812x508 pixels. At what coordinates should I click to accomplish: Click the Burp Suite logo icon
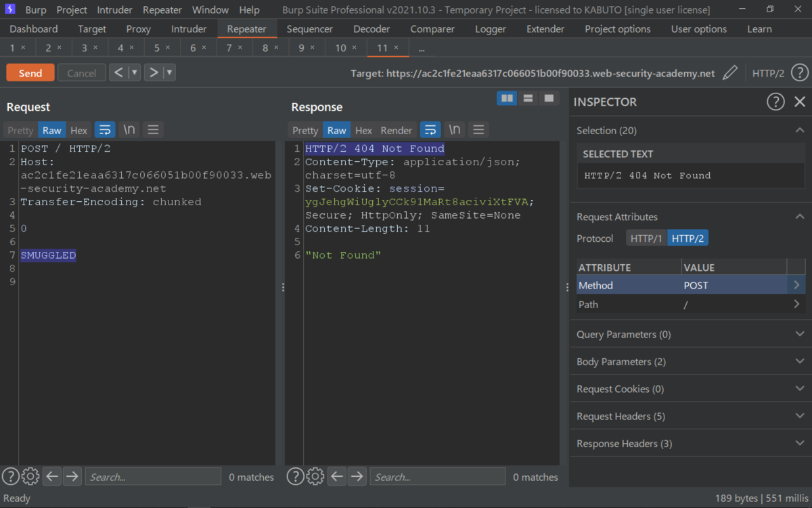tap(10, 9)
